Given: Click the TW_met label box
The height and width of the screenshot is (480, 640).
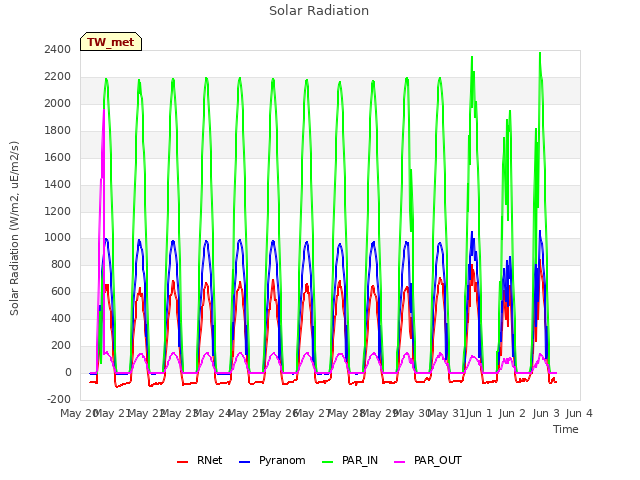Looking at the screenshot, I should (111, 42).
